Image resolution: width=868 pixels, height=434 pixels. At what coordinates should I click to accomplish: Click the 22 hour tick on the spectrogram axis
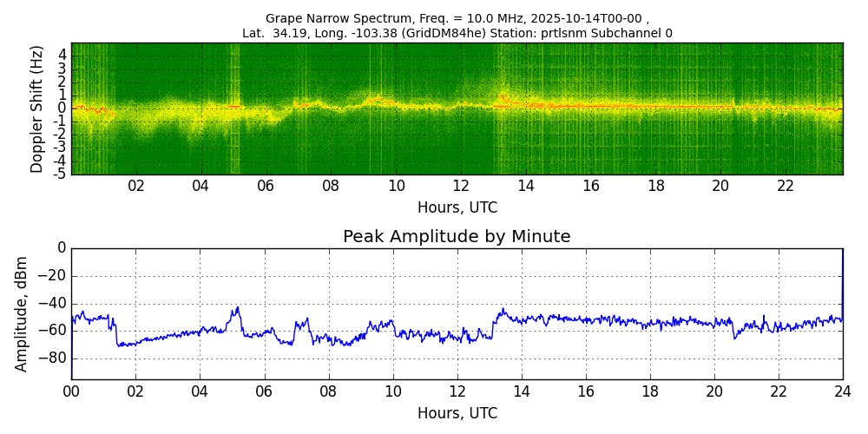786,187
